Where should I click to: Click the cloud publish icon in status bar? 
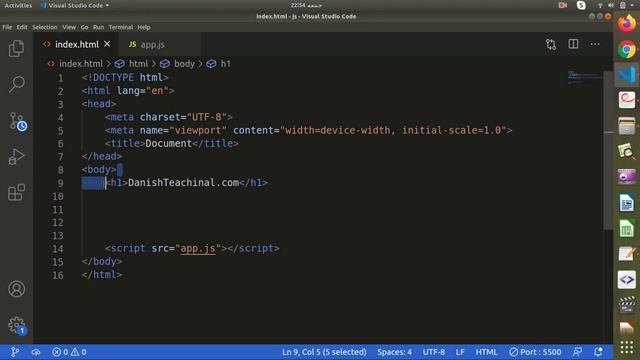point(36,352)
